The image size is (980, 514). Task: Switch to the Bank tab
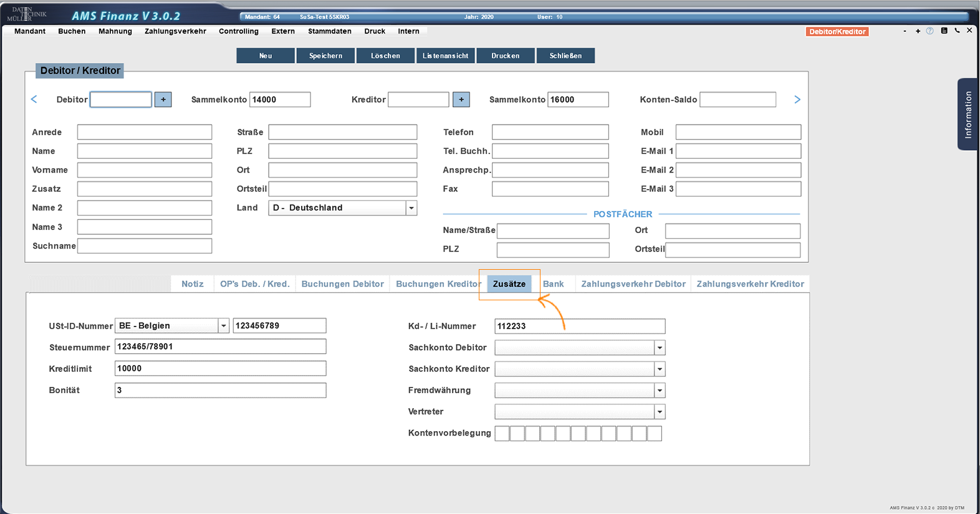pos(553,284)
